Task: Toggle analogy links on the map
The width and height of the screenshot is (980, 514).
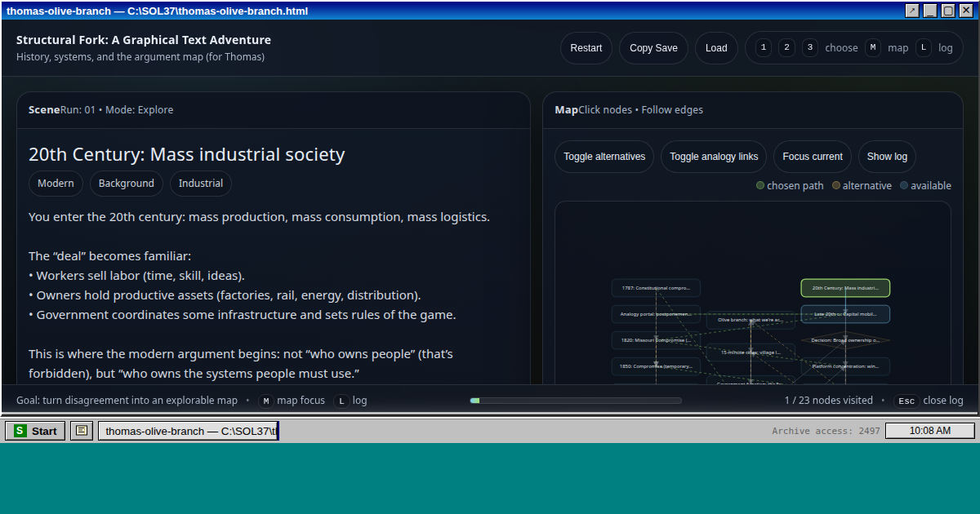Action: point(714,157)
